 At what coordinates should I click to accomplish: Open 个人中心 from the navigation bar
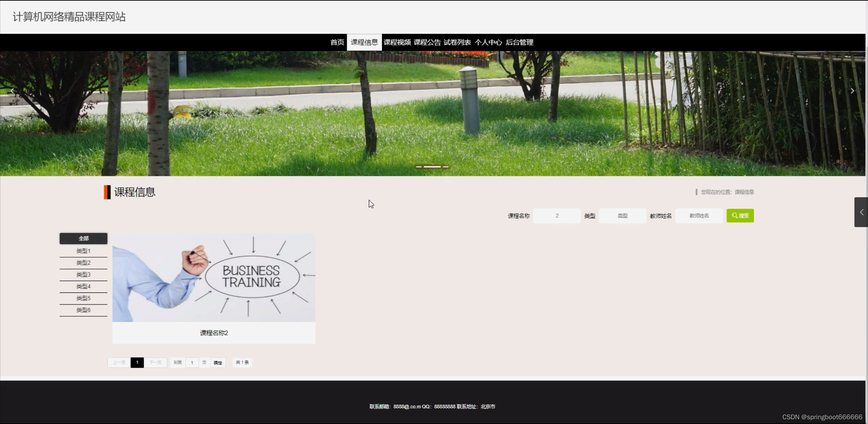pyautogui.click(x=488, y=42)
